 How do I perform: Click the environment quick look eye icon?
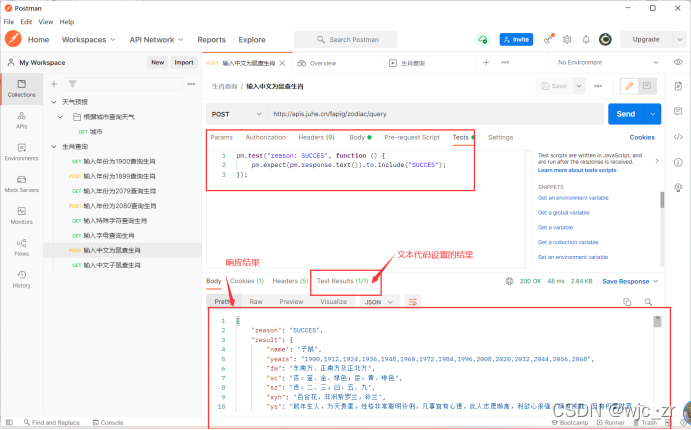pos(678,63)
